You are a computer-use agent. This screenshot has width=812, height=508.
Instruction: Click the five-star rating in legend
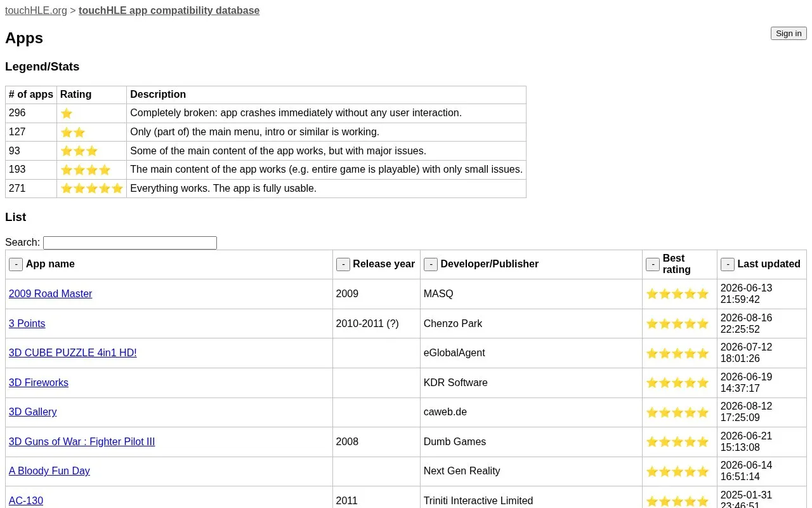point(92,189)
